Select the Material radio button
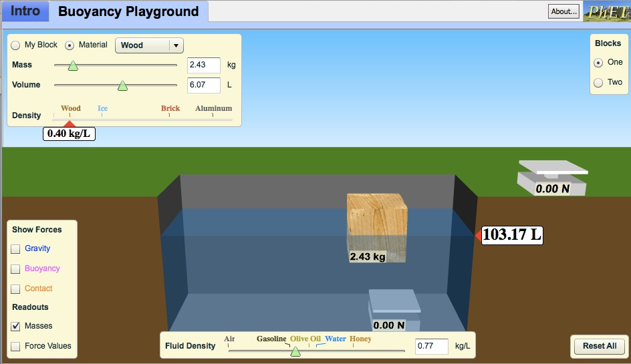Screen dimensions: 631x364 click(70, 45)
